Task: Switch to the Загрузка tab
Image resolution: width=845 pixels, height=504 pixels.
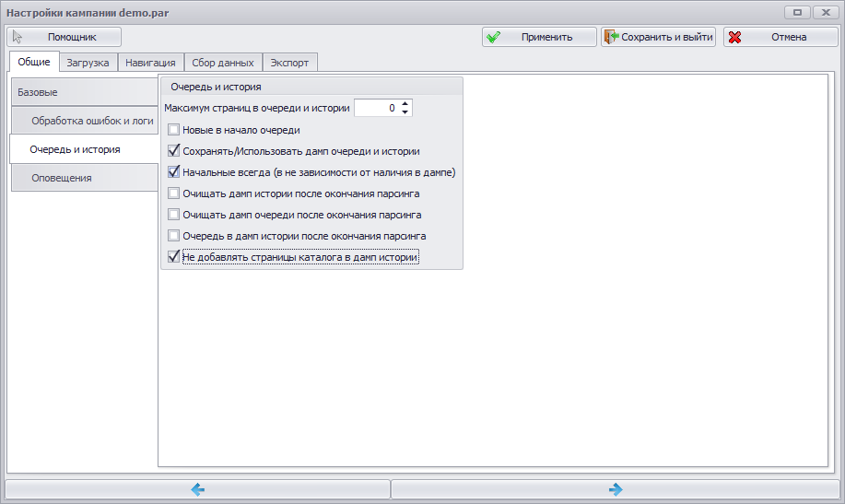Action: tap(88, 63)
